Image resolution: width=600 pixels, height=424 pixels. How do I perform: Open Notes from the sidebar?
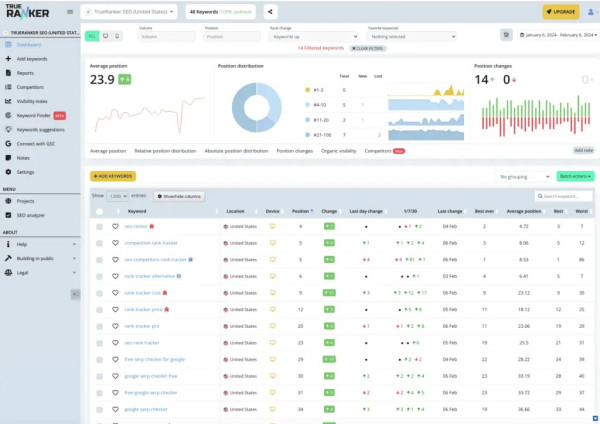click(x=22, y=157)
